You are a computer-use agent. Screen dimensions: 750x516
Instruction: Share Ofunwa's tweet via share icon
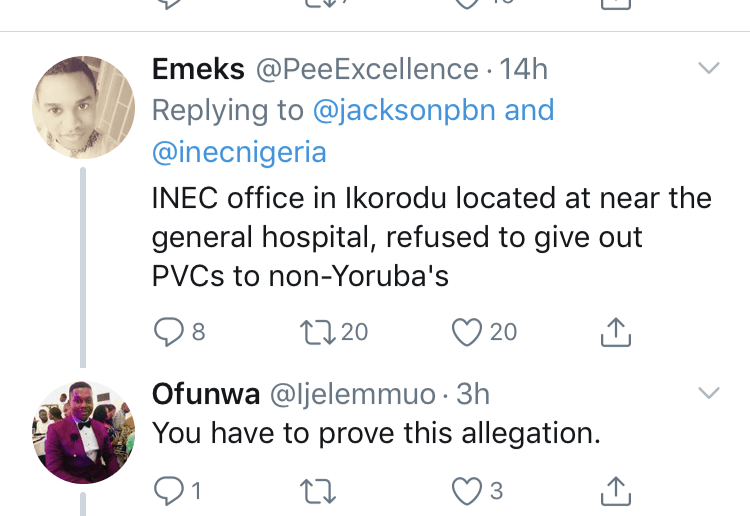point(616,491)
